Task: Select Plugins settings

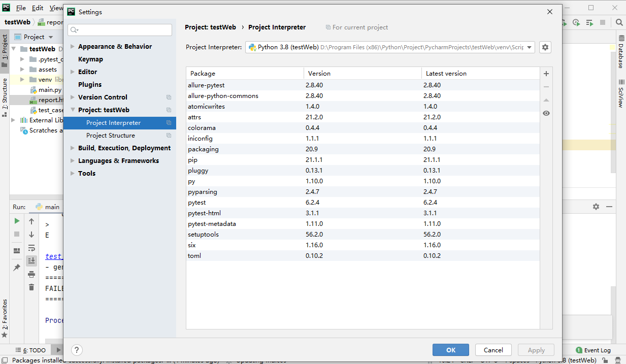Action: (90, 85)
